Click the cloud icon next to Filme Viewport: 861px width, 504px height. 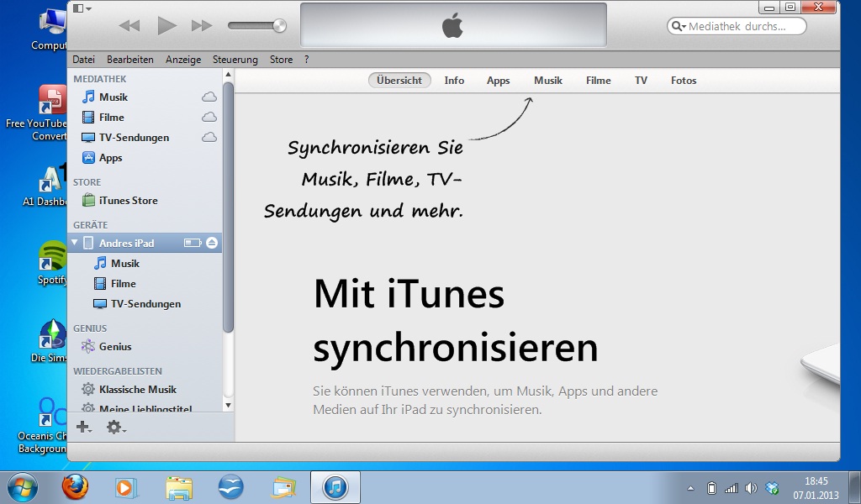(209, 118)
